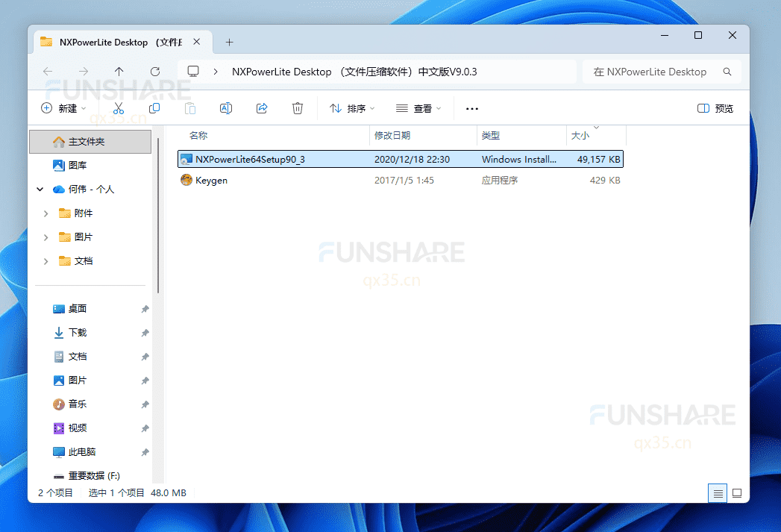Viewport: 781px width, 532px height.
Task: Click the address bar chevron after PC icon
Action: tap(216, 72)
